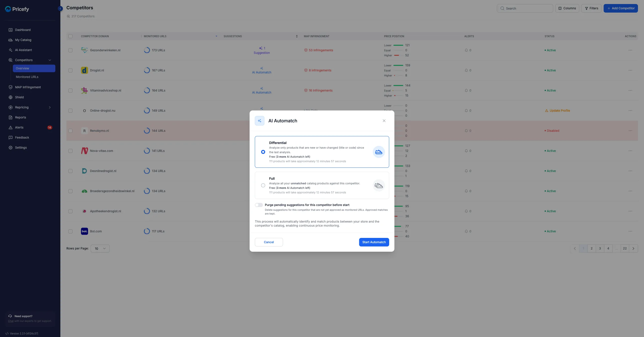Image resolution: width=644 pixels, height=337 pixels.
Task: Cancel the AI Automatch dialog
Action: point(269,242)
